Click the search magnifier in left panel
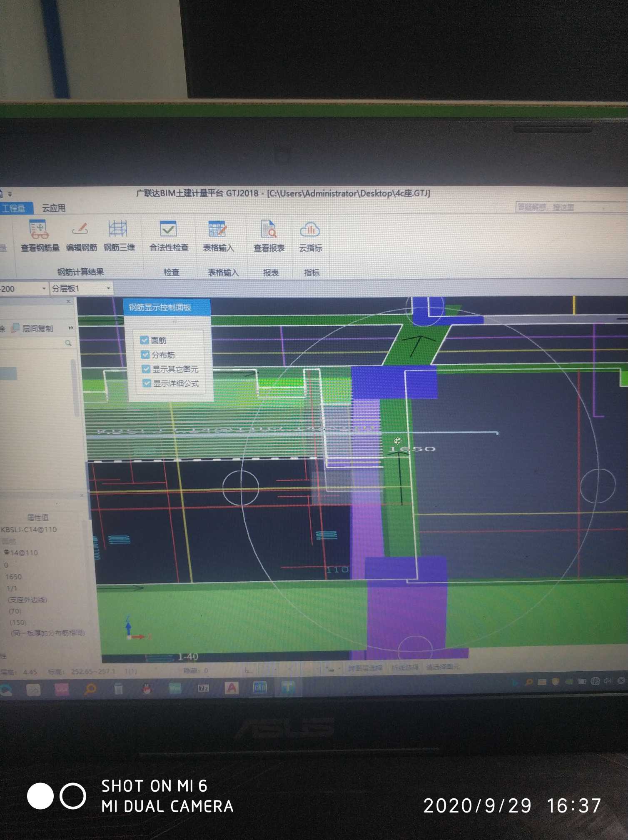The width and height of the screenshot is (628, 840). coord(68,343)
